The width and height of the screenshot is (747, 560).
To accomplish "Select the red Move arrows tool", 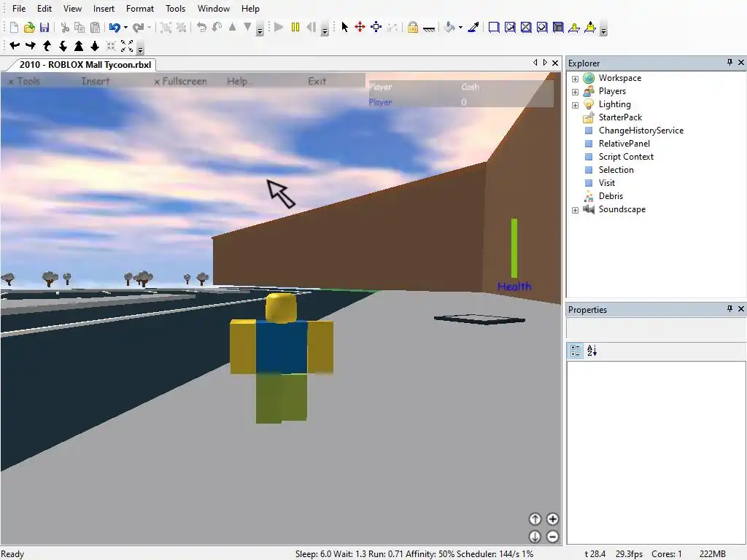I will (360, 27).
